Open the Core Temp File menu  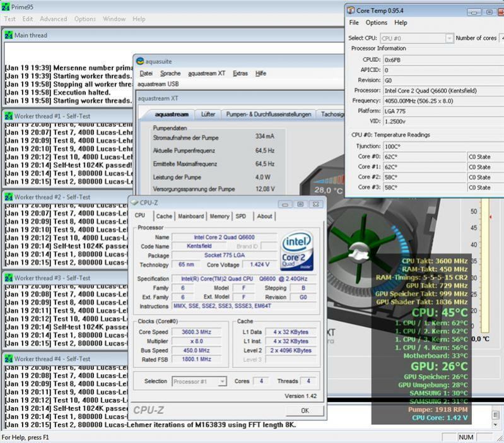click(354, 23)
